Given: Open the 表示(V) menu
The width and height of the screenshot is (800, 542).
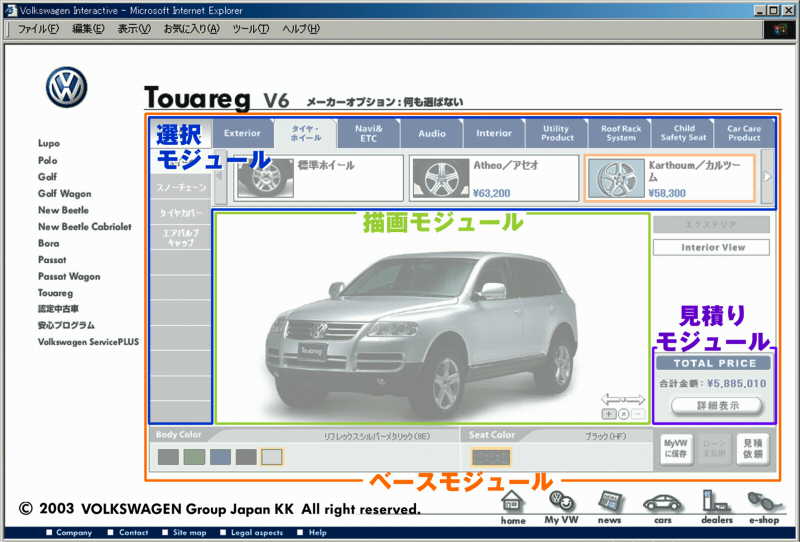Looking at the screenshot, I should (x=134, y=29).
